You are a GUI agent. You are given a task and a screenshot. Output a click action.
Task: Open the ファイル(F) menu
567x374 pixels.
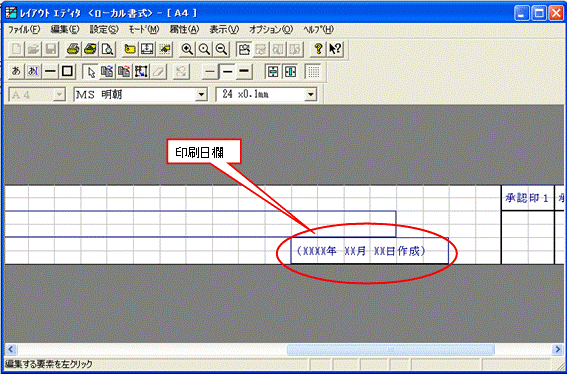coord(24,30)
